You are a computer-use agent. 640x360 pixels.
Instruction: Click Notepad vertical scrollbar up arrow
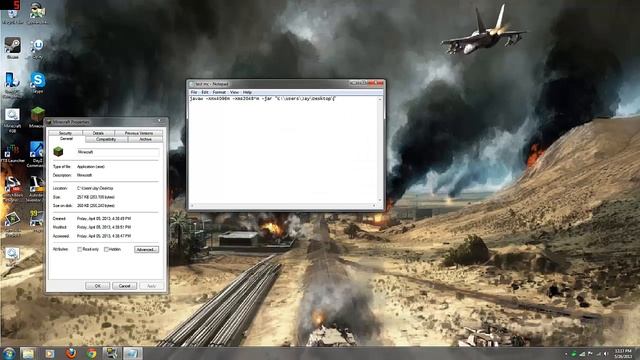click(x=380, y=99)
